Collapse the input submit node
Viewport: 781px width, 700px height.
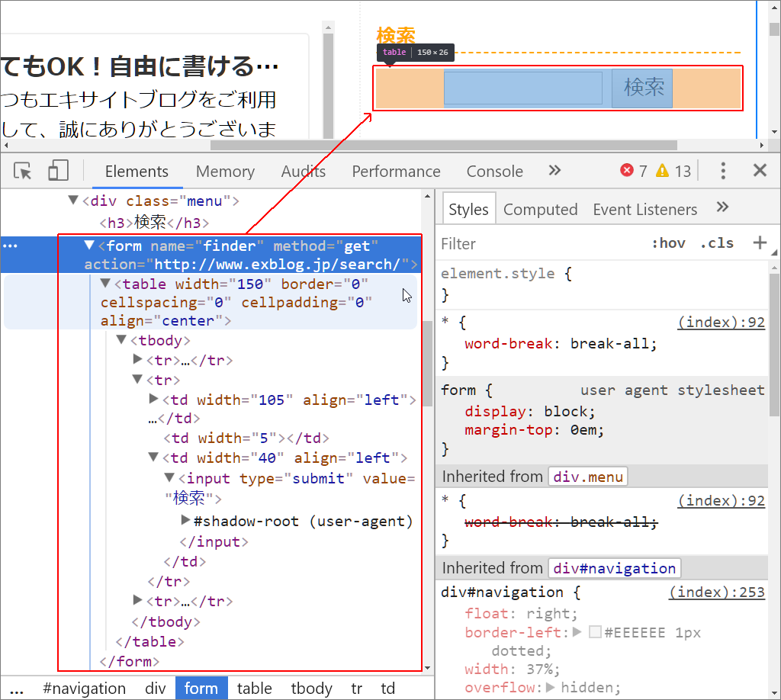click(169, 478)
